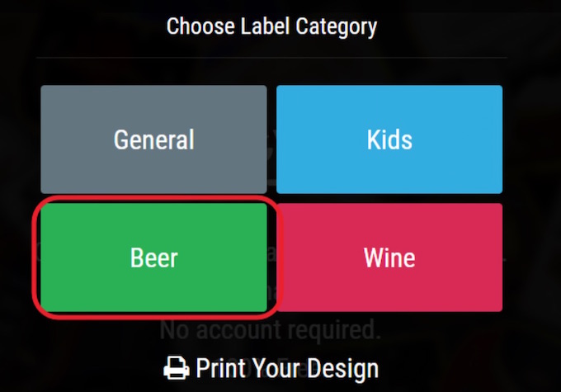Tap the word General
The width and height of the screenshot is (561, 392).
153,139
